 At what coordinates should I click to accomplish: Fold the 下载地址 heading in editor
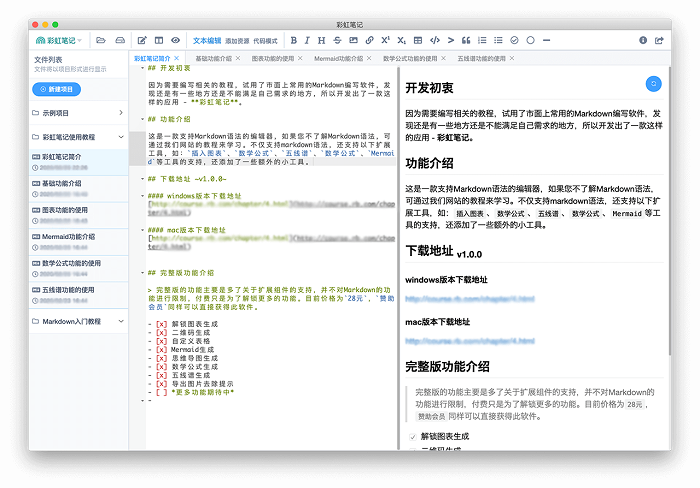[142, 179]
